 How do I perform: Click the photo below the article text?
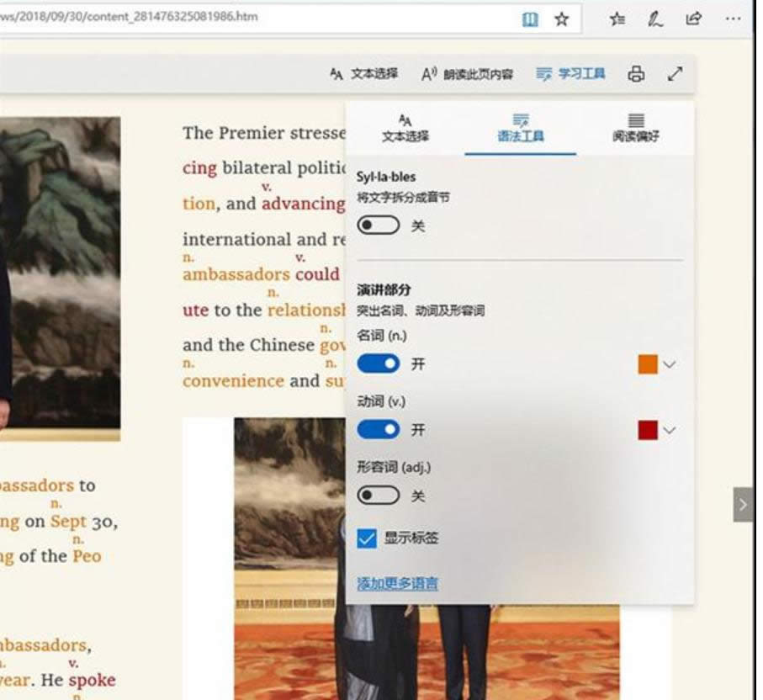(x=427, y=559)
